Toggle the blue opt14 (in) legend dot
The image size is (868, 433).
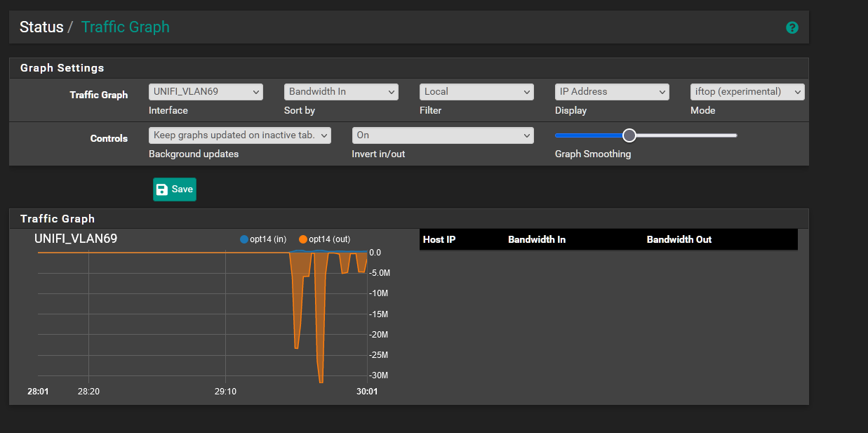[x=244, y=239]
